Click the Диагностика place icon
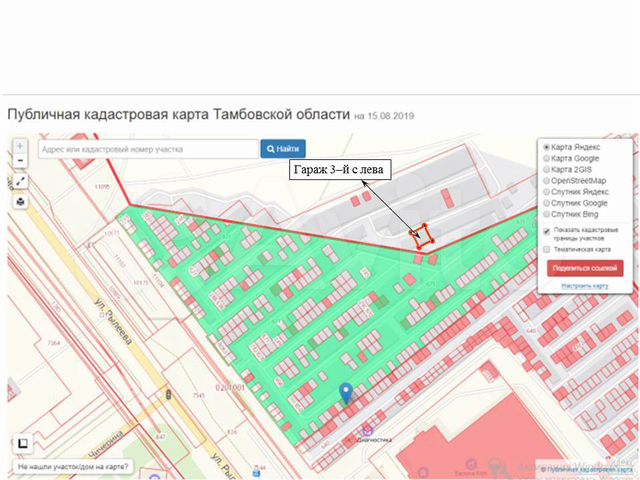Viewport: 640px width, 480px height. point(367,430)
